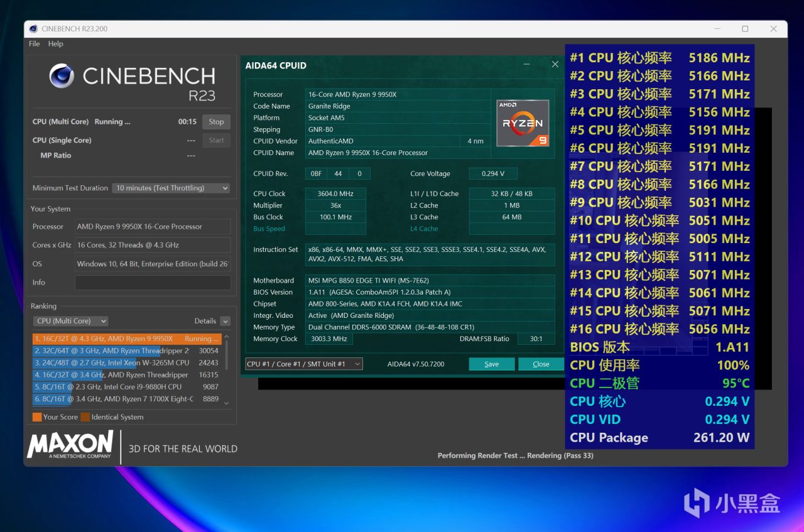The image size is (804, 532).
Task: Click the L3 Cache value '64 MB'
Action: [512, 217]
